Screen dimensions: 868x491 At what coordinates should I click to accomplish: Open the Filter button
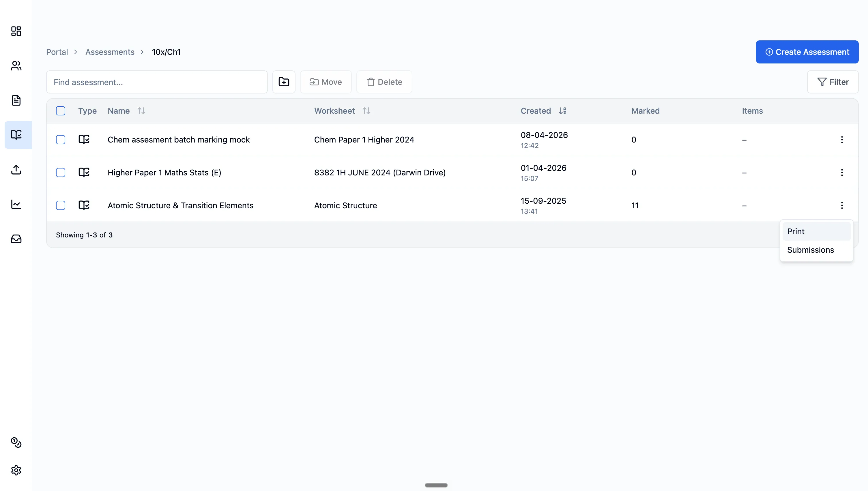(833, 82)
